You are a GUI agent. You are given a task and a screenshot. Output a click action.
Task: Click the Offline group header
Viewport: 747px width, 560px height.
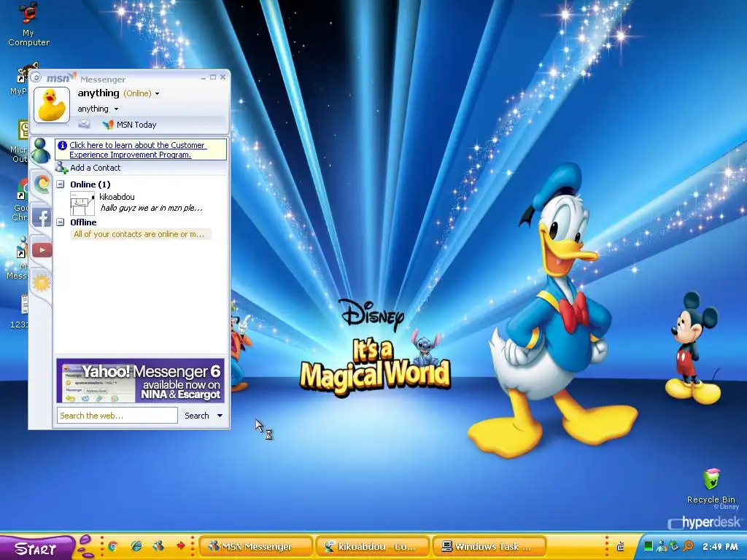pyautogui.click(x=83, y=222)
